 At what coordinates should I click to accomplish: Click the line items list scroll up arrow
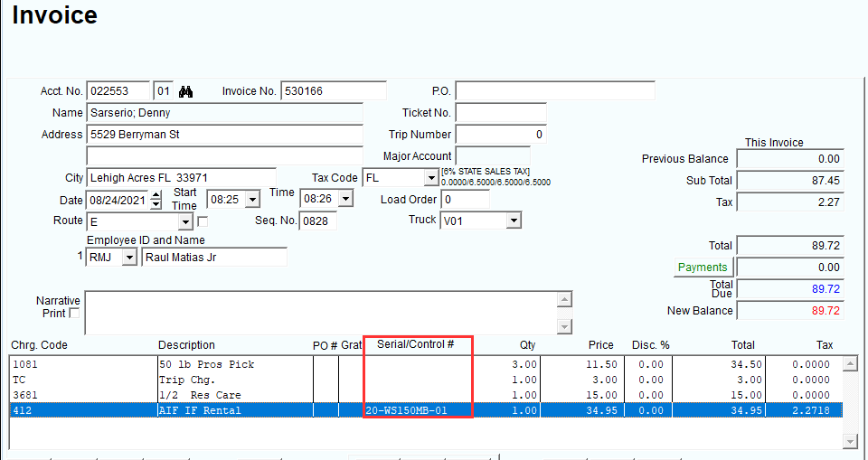(x=850, y=363)
